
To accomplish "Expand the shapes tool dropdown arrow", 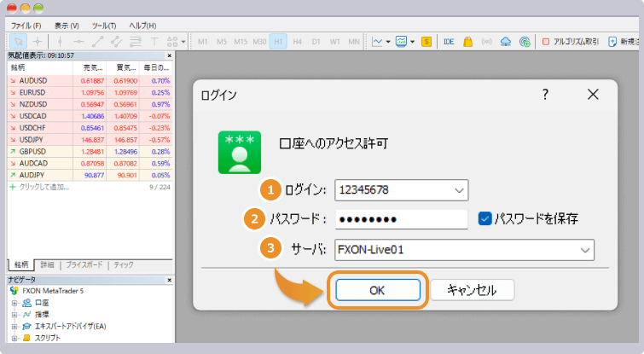I will (x=183, y=42).
